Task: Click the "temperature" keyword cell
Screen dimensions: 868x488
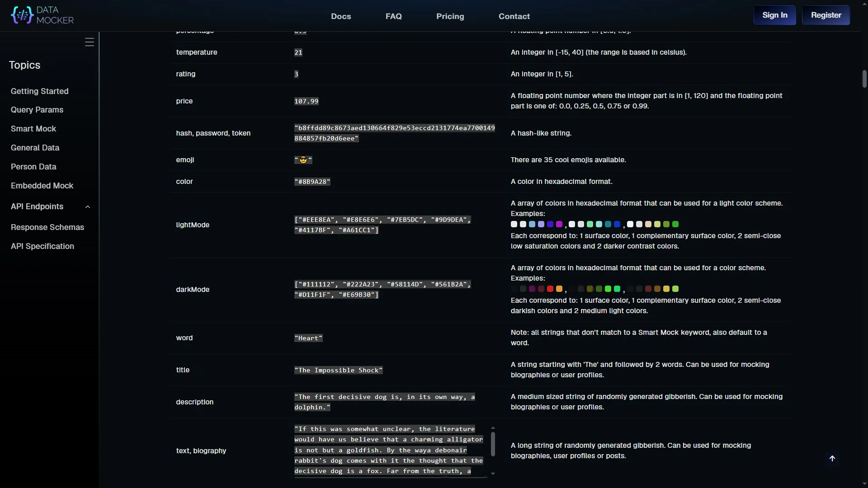Action: click(x=197, y=52)
